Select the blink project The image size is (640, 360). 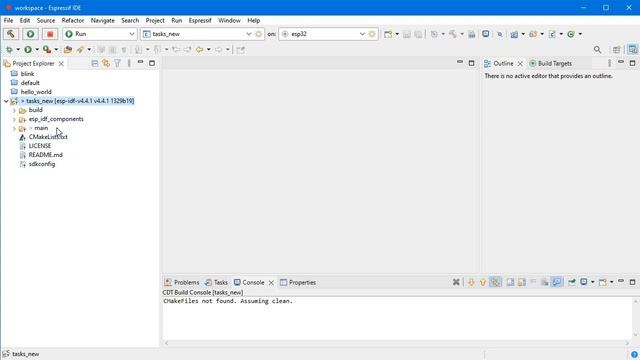(x=27, y=74)
